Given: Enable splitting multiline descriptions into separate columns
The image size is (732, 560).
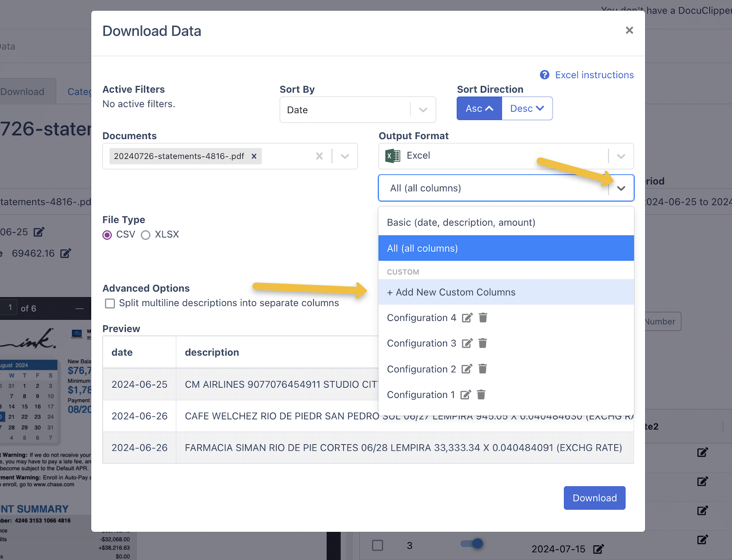Looking at the screenshot, I should point(109,303).
